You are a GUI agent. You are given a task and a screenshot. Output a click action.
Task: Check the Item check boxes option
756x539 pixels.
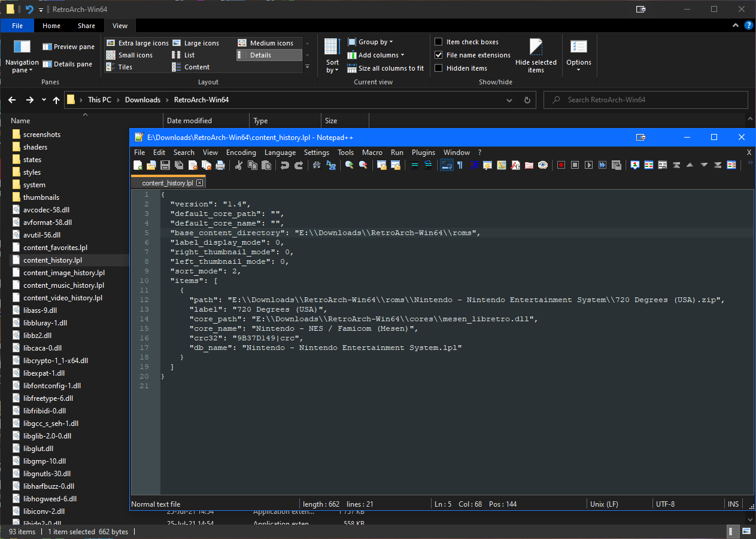coord(439,41)
